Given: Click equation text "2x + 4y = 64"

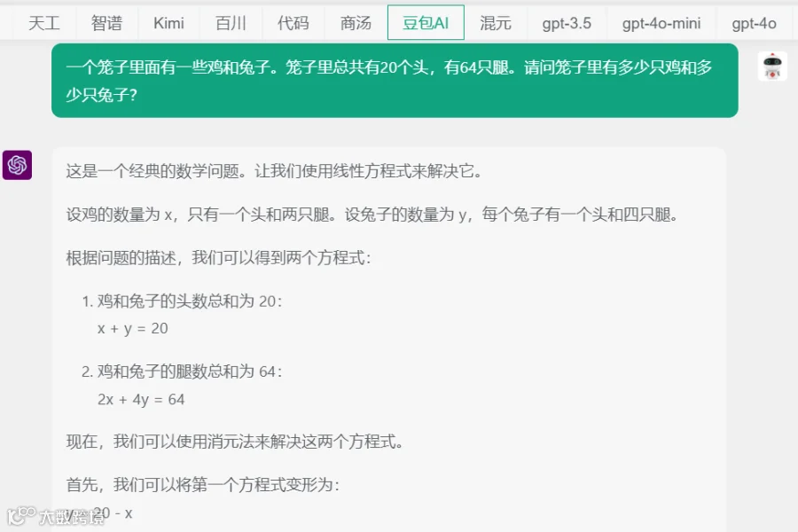Looking at the screenshot, I should coord(141,399).
